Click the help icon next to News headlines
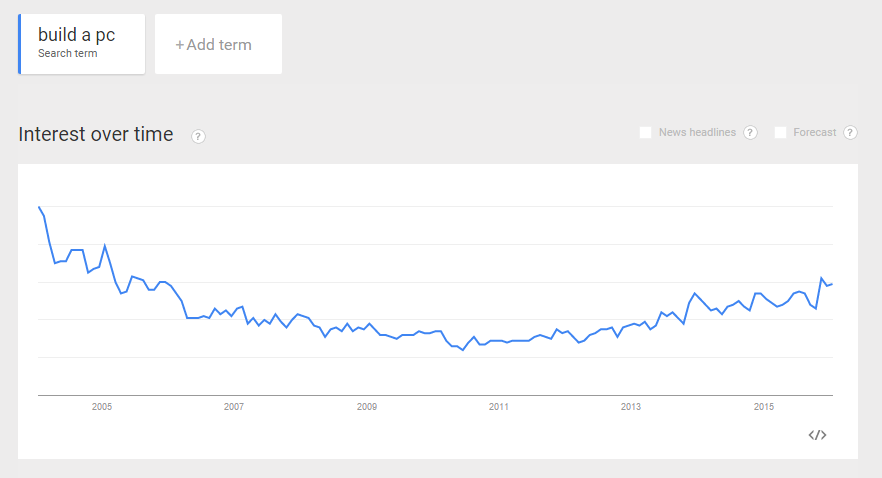 click(x=750, y=133)
